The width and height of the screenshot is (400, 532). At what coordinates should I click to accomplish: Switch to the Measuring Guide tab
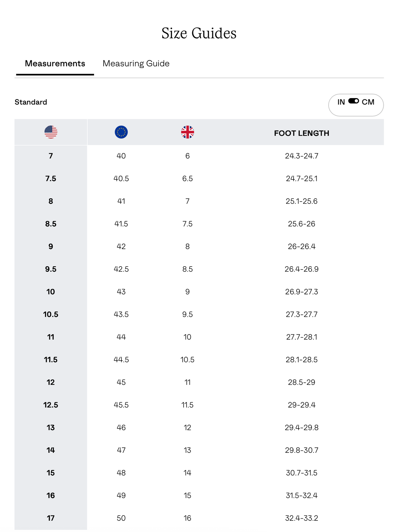(x=136, y=64)
